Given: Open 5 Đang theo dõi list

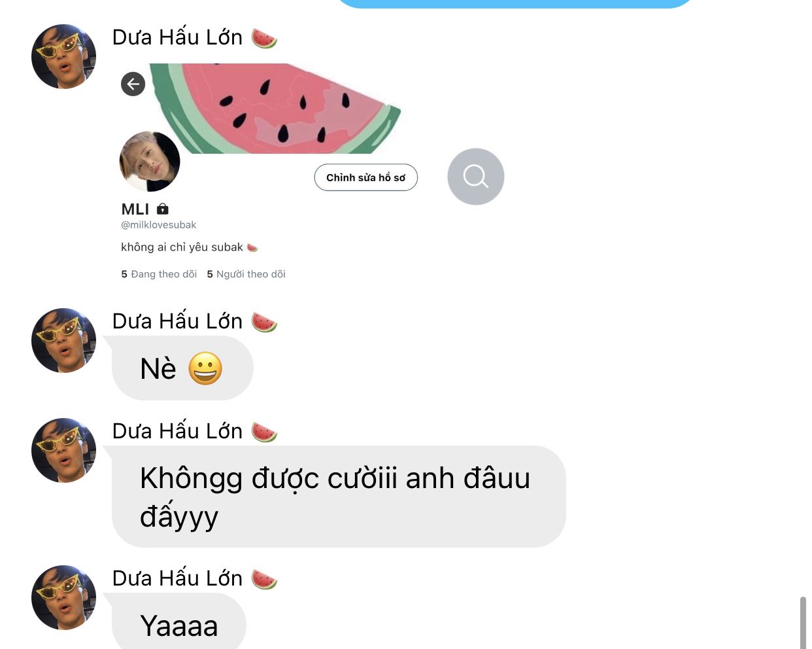Looking at the screenshot, I should (159, 274).
